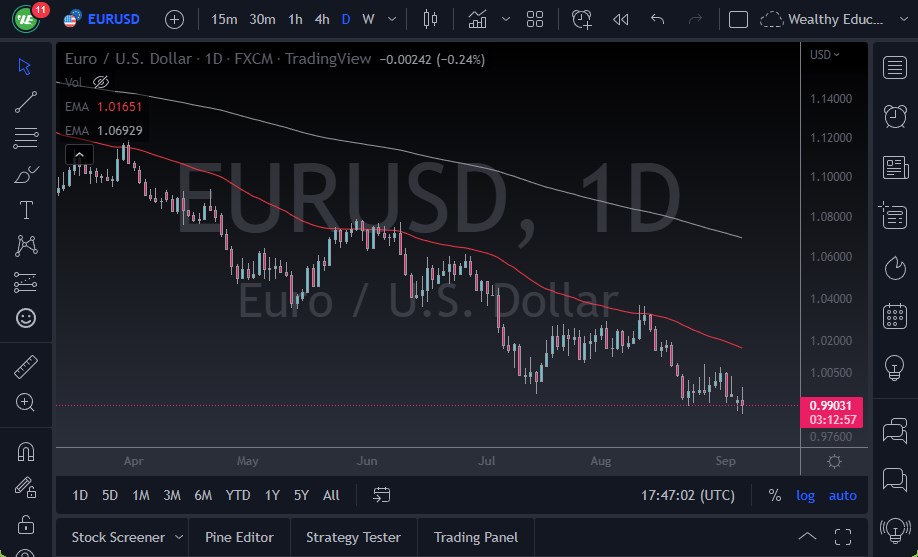This screenshot has width=918, height=557.
Task: Open the indicator templates grid icon
Action: tap(535, 19)
